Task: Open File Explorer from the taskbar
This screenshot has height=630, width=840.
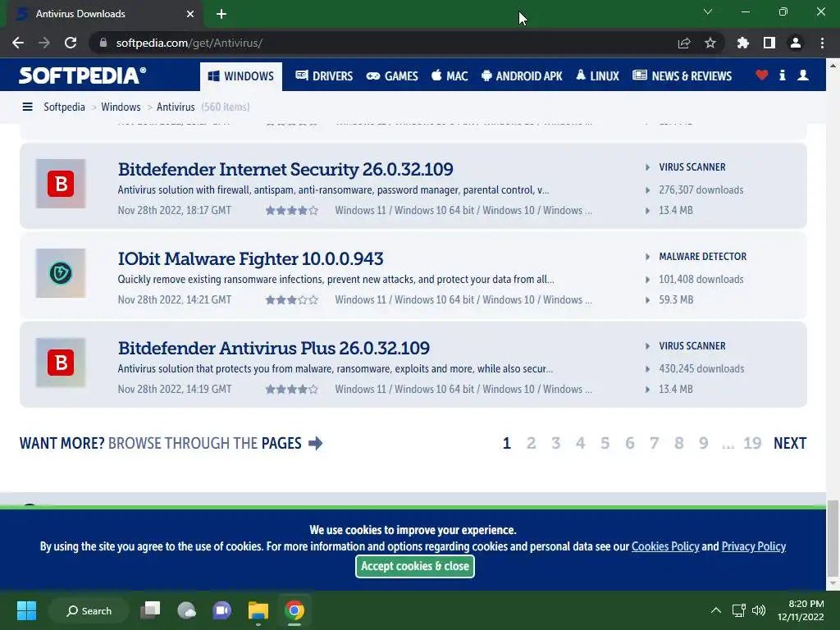Action: tap(258, 610)
